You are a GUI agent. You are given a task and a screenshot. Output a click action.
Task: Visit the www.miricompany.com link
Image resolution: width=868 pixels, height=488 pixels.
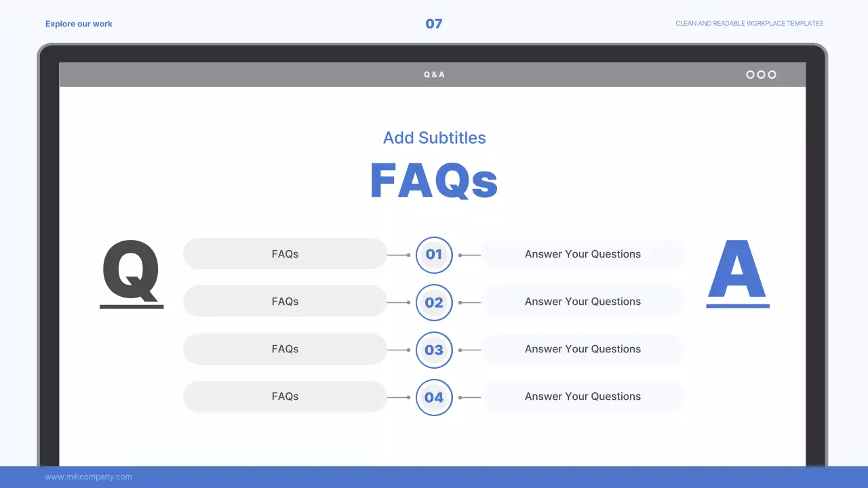pos(88,477)
